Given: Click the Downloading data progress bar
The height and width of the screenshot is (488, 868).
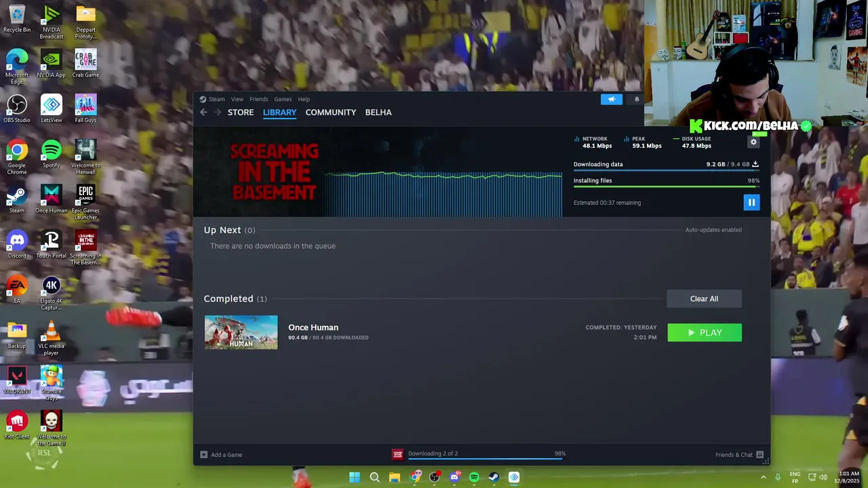Looking at the screenshot, I should click(667, 170).
